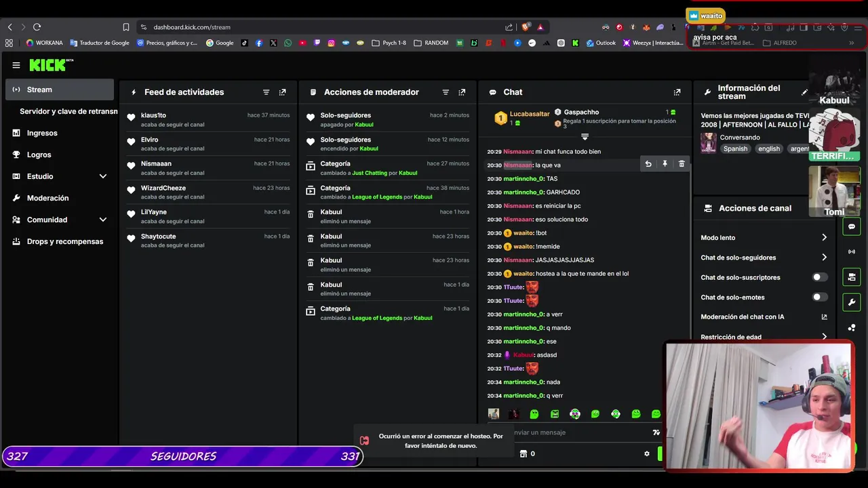Viewport: 868px width, 488px height.
Task: Toggle Chat de solo-suscriptores switch
Action: pyautogui.click(x=819, y=277)
